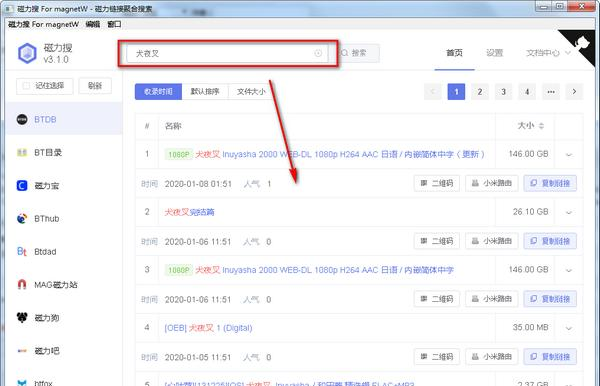Copy link for 犬夜叉完结篇 result
The width and height of the screenshot is (600, 386).
click(x=550, y=241)
